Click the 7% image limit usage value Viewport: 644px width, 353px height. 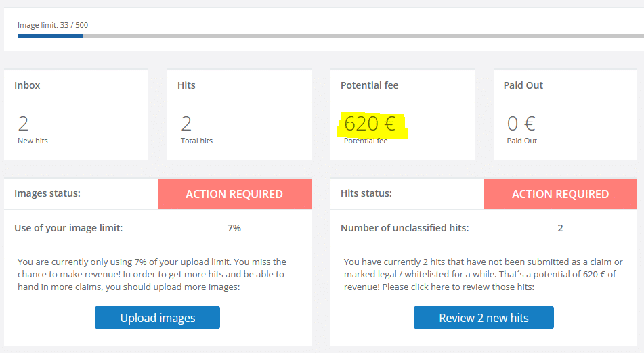[x=234, y=228]
